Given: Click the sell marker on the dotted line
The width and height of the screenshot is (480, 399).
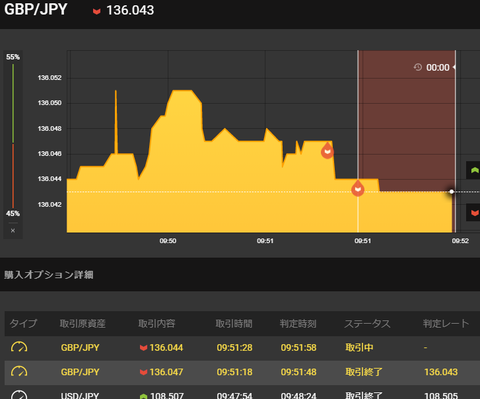Looking at the screenshot, I should pos(358,189).
